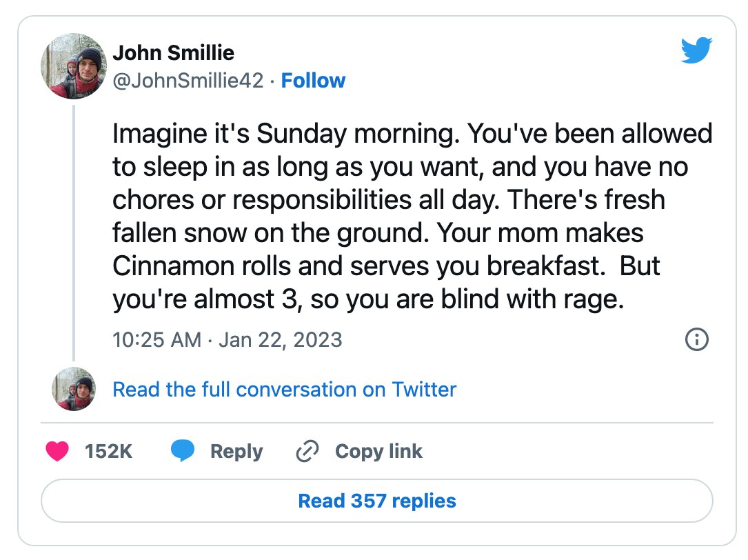
Task: Select the Reply text label
Action: pos(236,451)
